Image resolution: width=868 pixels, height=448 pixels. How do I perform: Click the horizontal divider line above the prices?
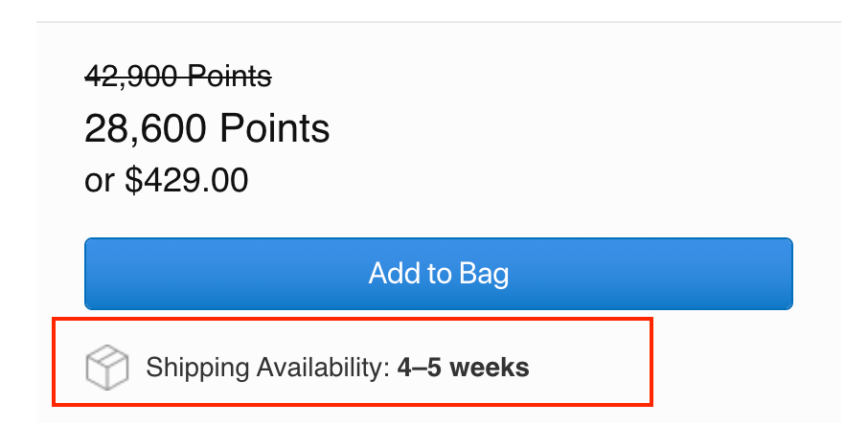[x=438, y=22]
